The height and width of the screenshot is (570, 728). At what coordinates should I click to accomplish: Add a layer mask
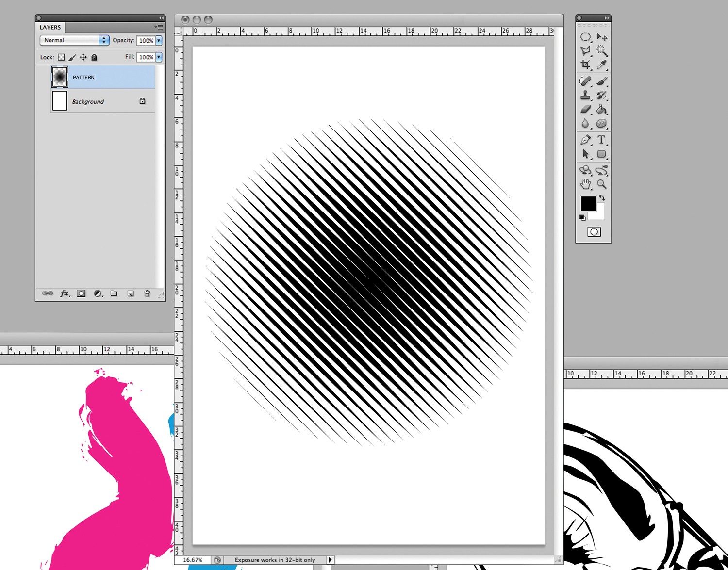81,293
